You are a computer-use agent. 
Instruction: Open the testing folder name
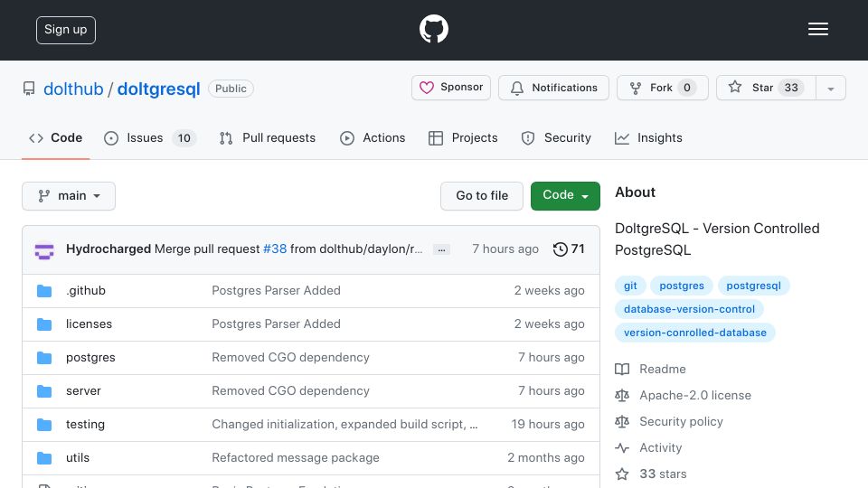click(85, 425)
